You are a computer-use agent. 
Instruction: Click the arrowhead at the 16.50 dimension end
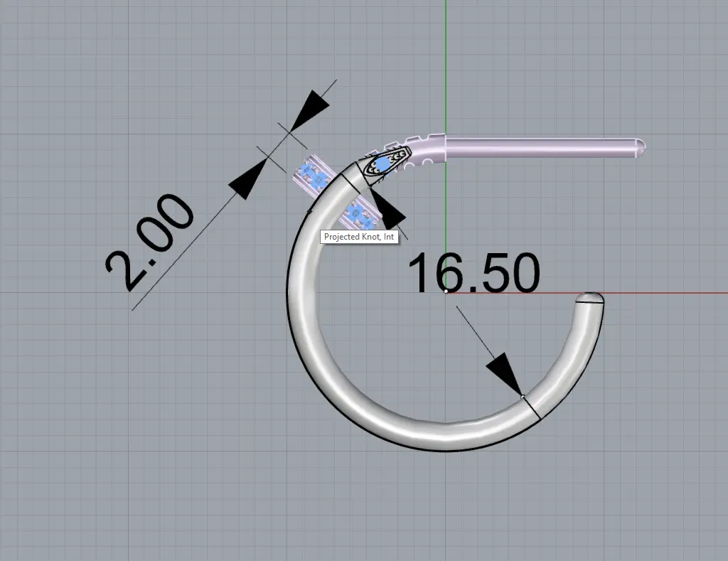pyautogui.click(x=505, y=372)
